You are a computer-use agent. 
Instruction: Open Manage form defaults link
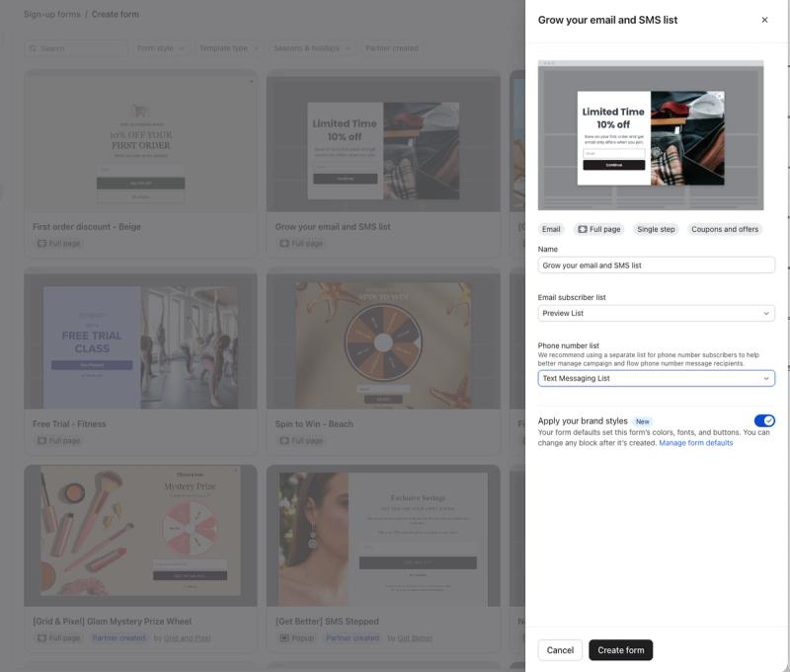pos(696,443)
